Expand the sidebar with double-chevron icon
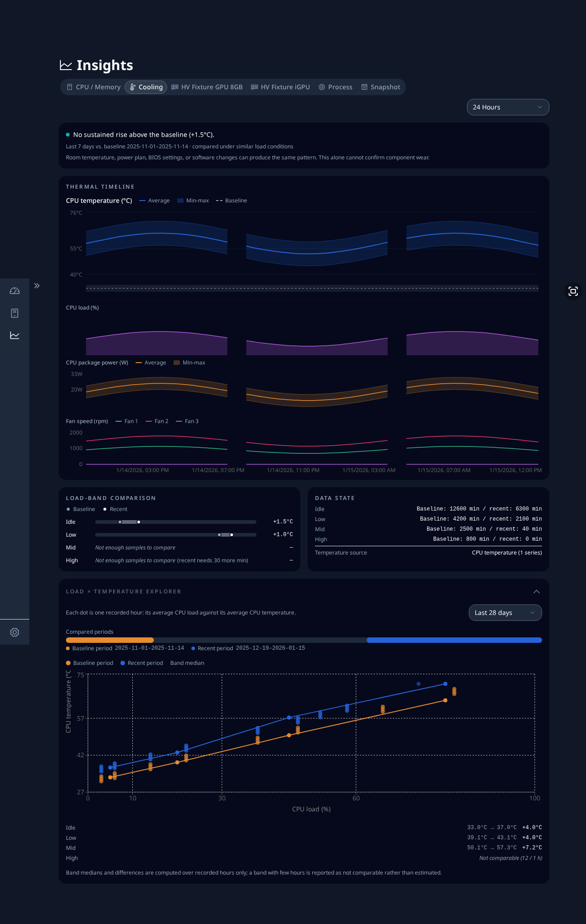The image size is (586, 924). [x=37, y=286]
